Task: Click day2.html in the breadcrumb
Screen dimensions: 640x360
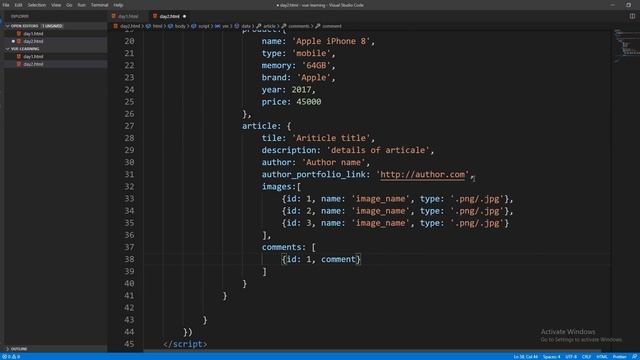Action: click(x=130, y=26)
